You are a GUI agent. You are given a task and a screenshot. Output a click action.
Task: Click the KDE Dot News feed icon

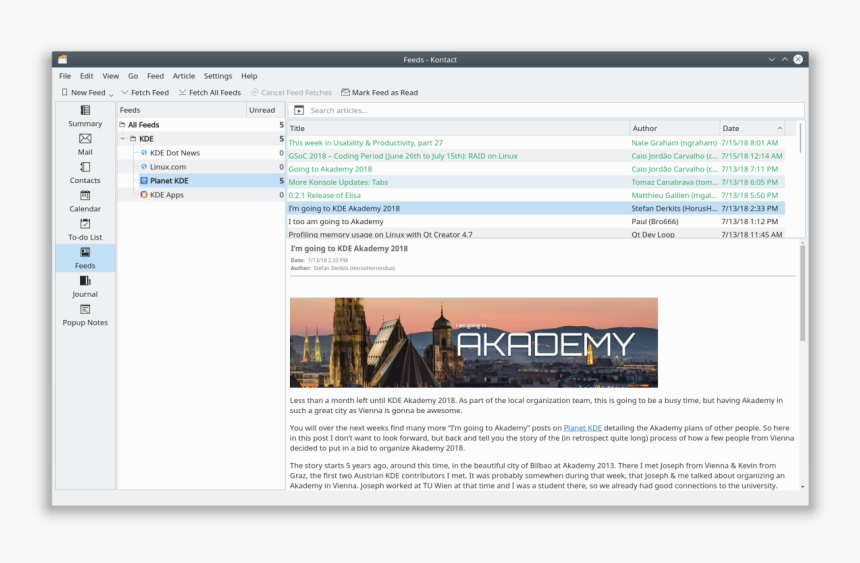pos(144,153)
